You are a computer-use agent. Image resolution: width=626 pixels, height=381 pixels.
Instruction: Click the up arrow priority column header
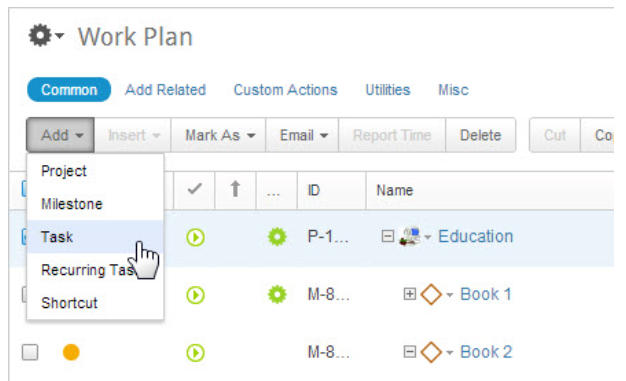(235, 189)
